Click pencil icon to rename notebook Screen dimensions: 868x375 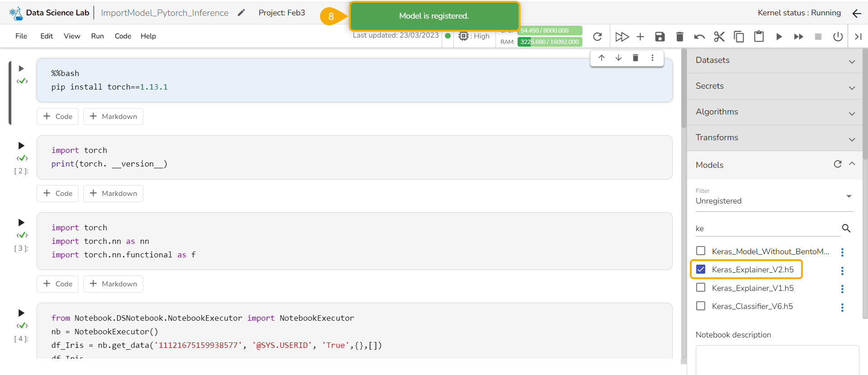click(x=241, y=13)
